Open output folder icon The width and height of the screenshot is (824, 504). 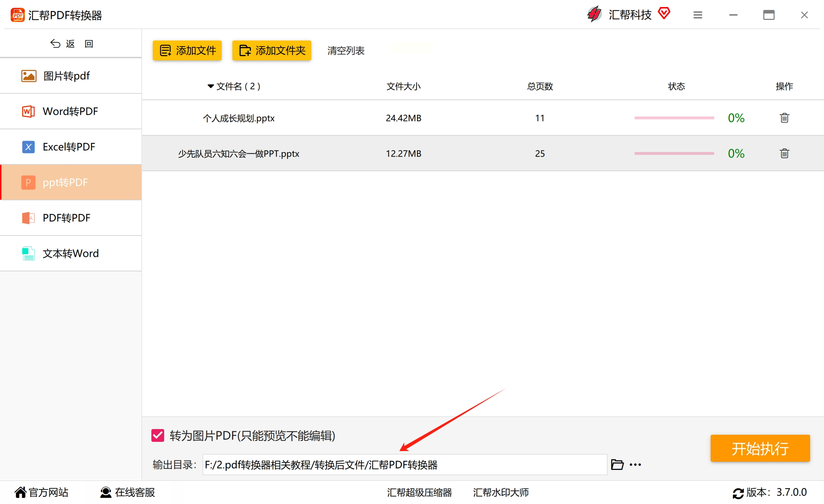click(x=617, y=465)
